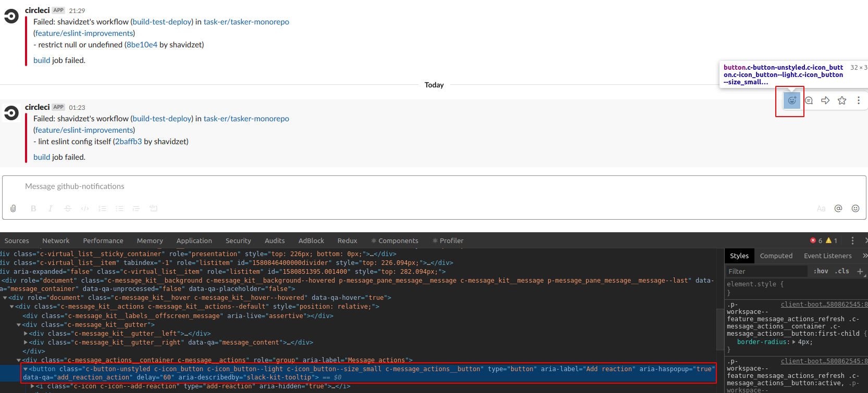
Task: Switch to the Network DevTools tab
Action: [x=56, y=240]
